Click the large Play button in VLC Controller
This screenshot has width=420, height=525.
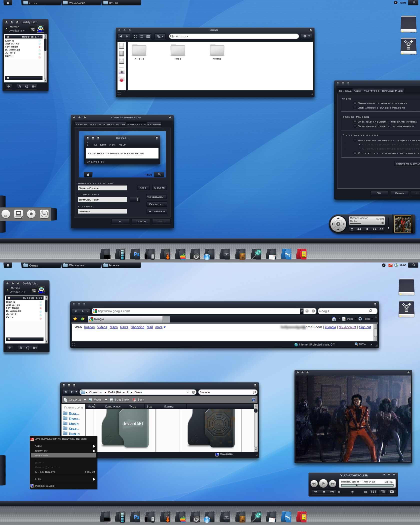pyautogui.click(x=323, y=483)
